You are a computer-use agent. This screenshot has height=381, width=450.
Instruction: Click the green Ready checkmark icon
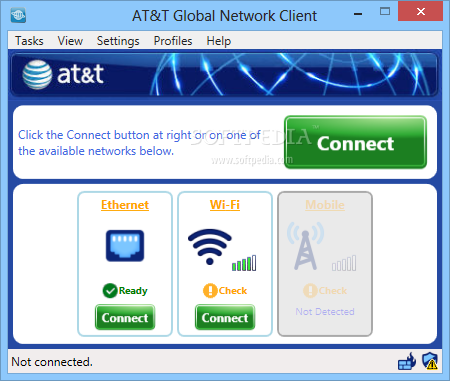110,291
